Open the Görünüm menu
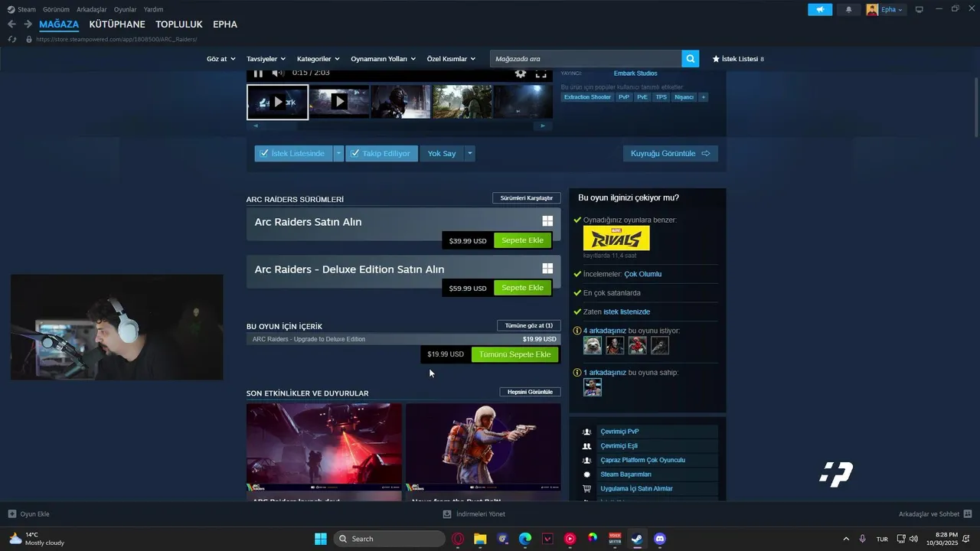The image size is (980, 551). [x=56, y=9]
